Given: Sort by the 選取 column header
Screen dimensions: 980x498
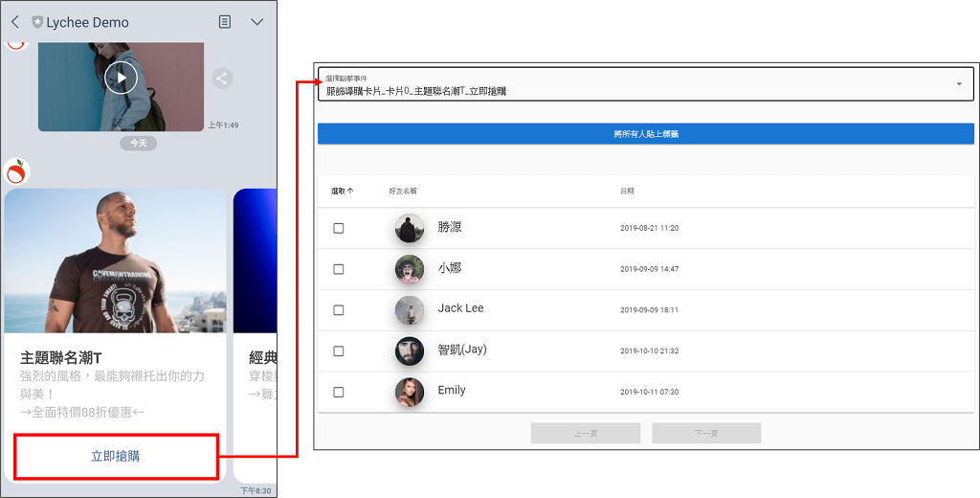Looking at the screenshot, I should (x=342, y=192).
